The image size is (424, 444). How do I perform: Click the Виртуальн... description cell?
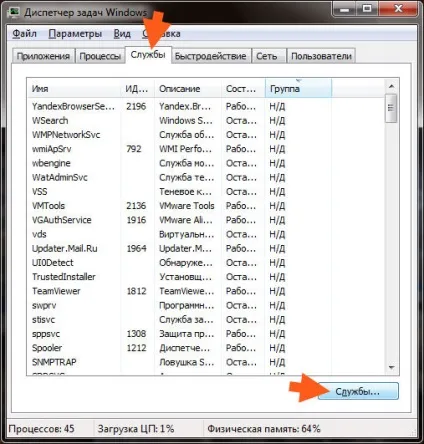[x=187, y=234]
